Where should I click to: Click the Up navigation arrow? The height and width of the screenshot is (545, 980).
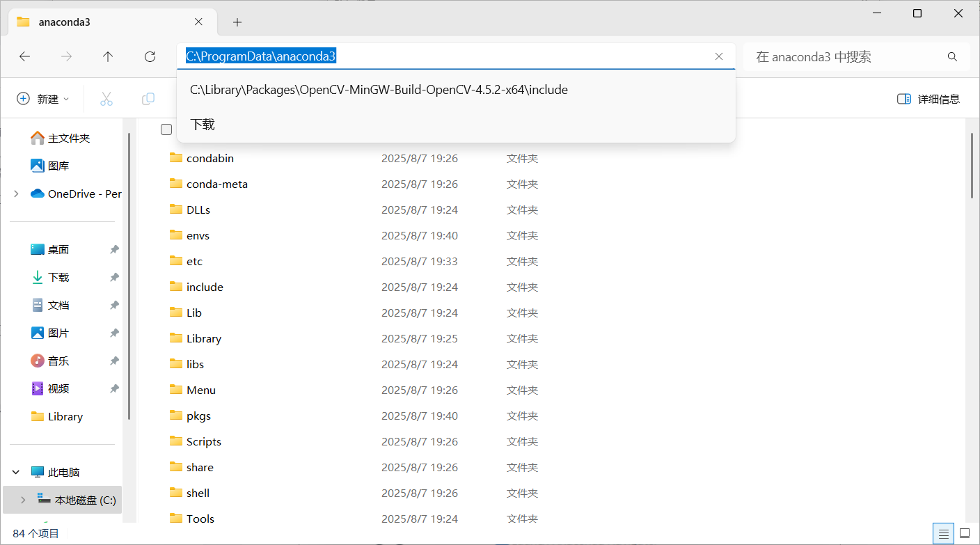click(108, 56)
